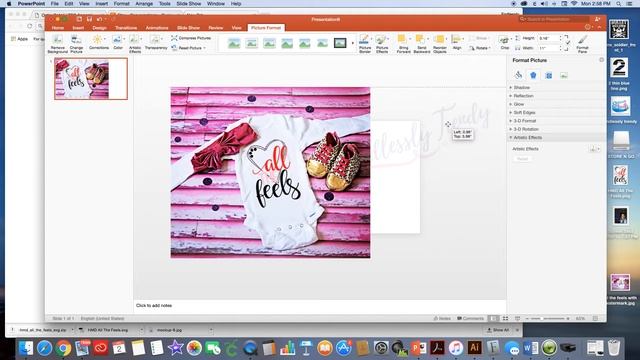The height and width of the screenshot is (360, 640).
Task: Toggle the Format Pane button
Action: click(x=582, y=44)
